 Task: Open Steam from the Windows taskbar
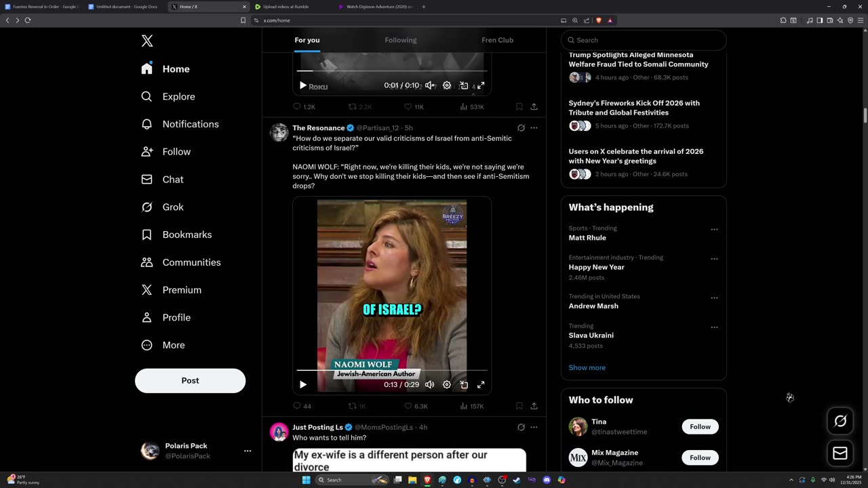(517, 480)
